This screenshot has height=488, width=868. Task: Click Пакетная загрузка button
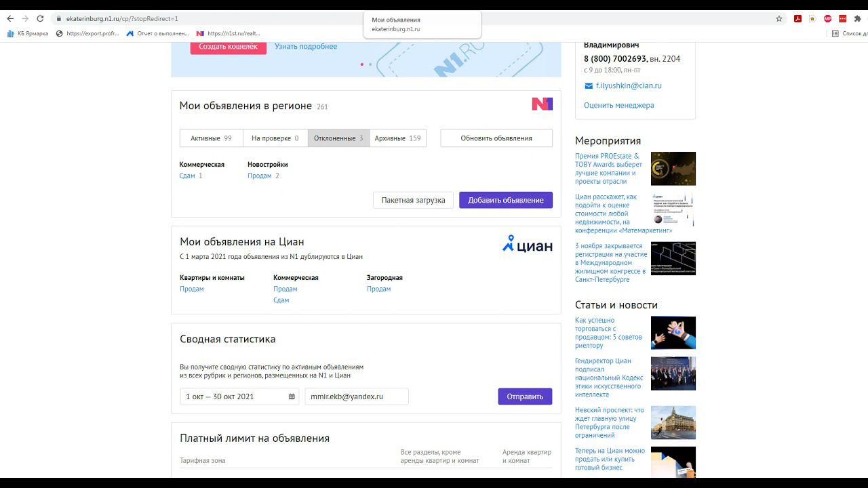pos(413,200)
